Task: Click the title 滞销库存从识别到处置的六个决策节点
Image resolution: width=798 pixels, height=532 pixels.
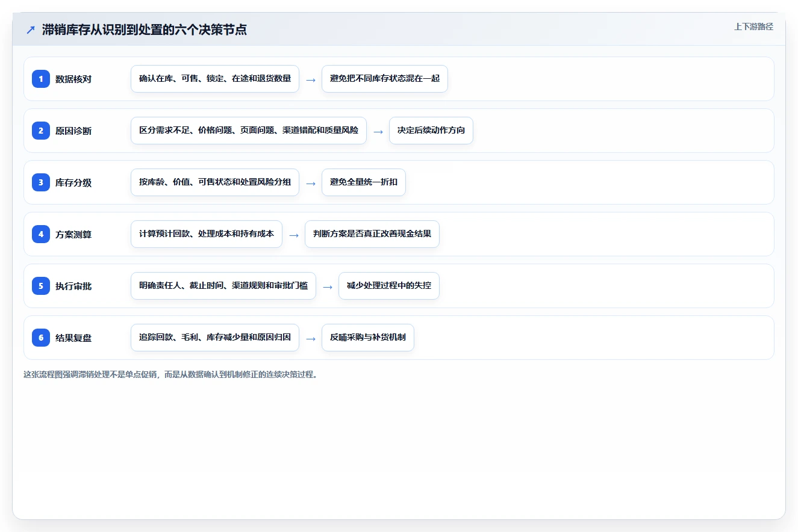Action: pyautogui.click(x=145, y=30)
